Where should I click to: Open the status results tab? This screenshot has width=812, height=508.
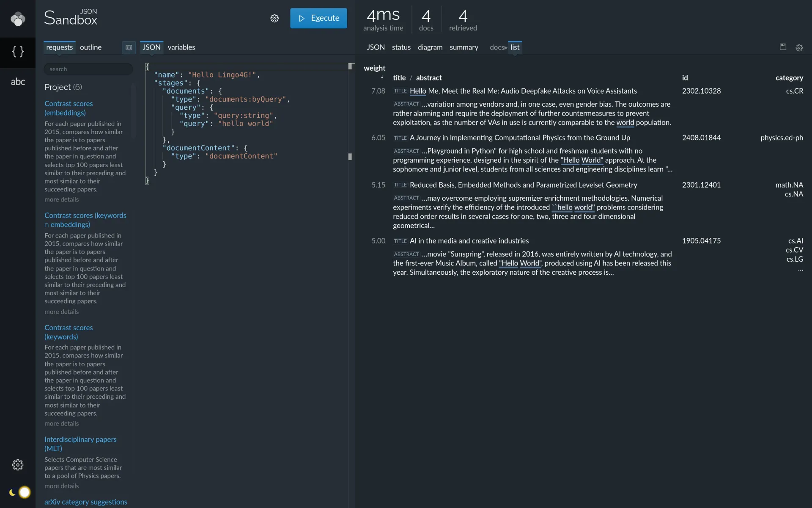pyautogui.click(x=401, y=47)
